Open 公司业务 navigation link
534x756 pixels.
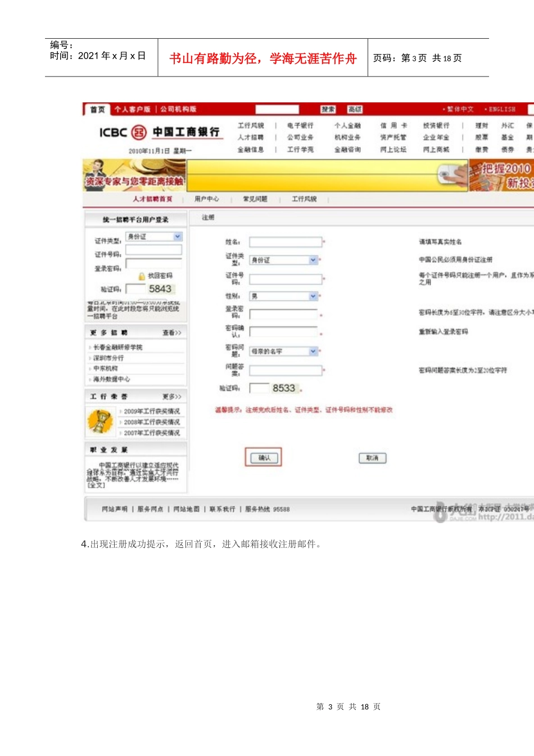300,137
